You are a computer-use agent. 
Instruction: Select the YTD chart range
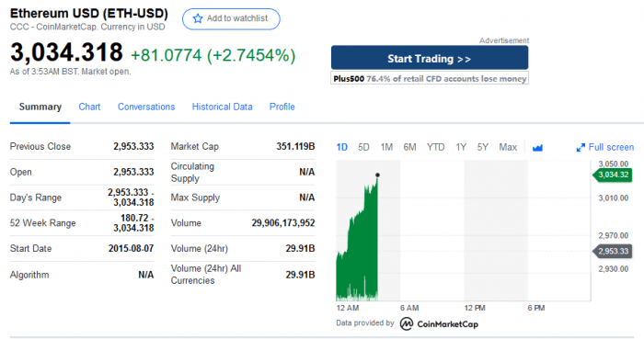coord(435,147)
